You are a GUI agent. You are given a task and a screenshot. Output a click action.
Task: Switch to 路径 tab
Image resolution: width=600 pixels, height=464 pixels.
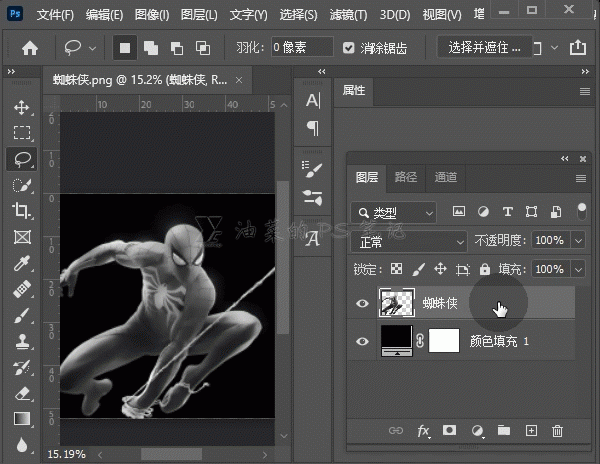(x=406, y=177)
